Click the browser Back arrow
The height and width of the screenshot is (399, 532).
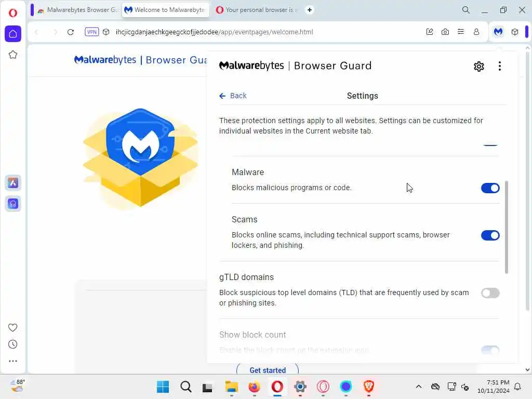tap(37, 32)
